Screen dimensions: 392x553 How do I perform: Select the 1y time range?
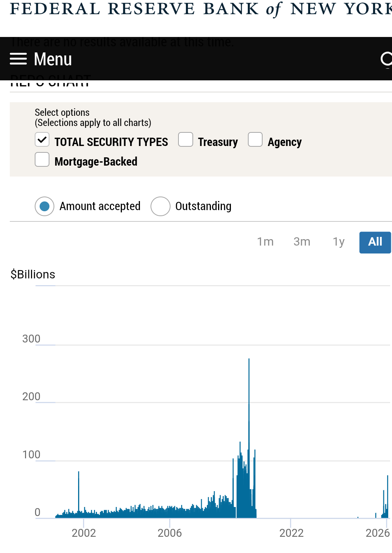pos(338,242)
